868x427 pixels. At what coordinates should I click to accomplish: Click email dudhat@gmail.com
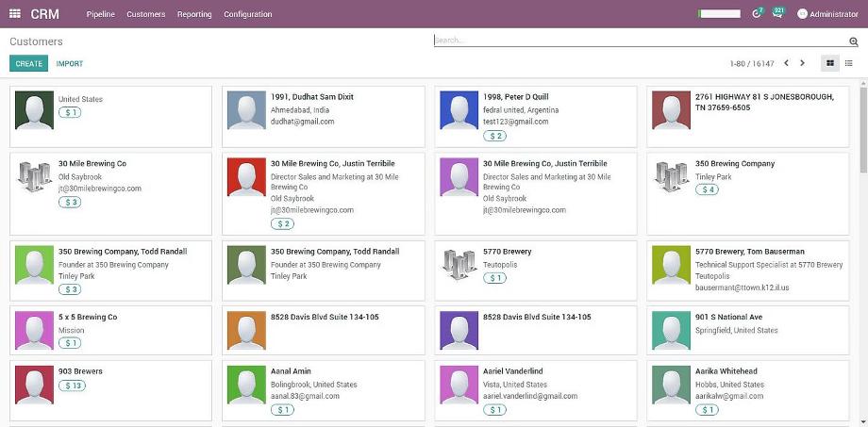pos(302,122)
